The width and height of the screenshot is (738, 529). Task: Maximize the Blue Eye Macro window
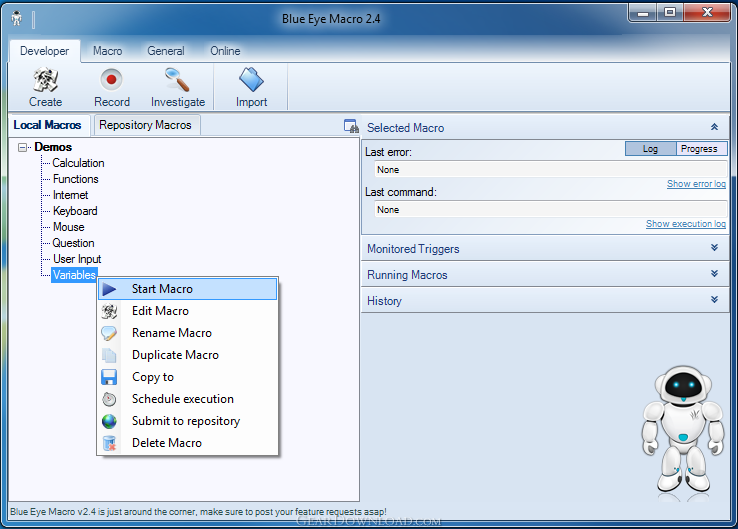pyautogui.click(x=670, y=13)
